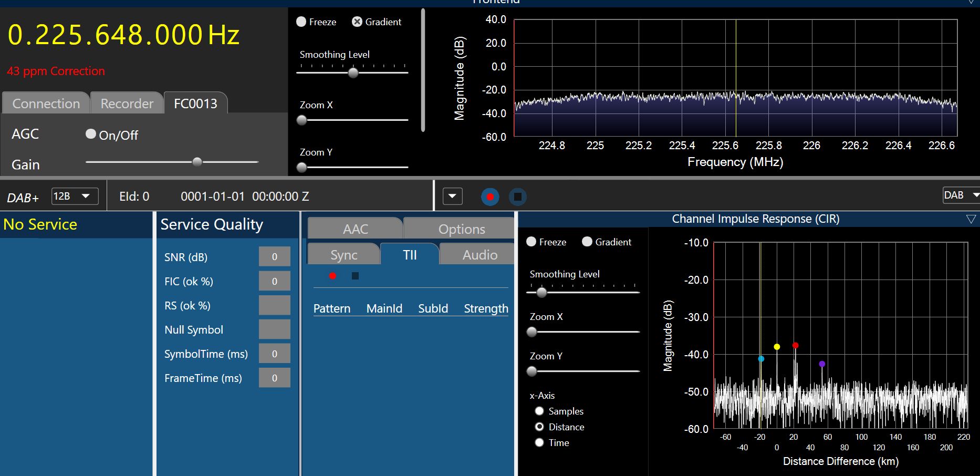980x476 pixels.
Task: Click the square stop button in toolbar
Action: [x=517, y=196]
